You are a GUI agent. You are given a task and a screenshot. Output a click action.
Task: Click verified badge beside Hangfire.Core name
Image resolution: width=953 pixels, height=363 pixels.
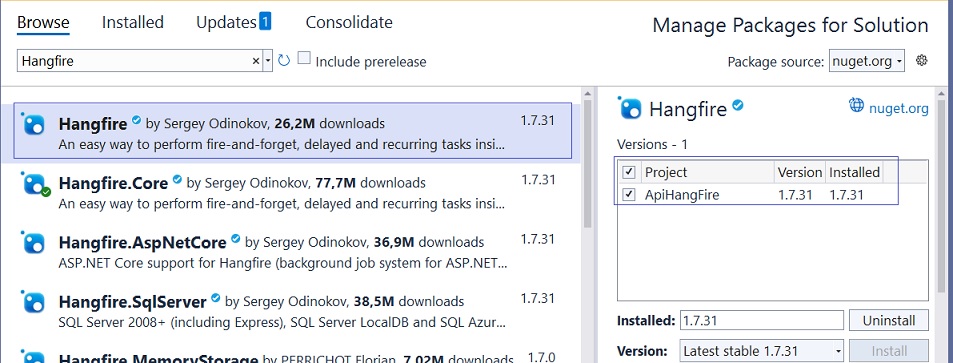pyautogui.click(x=177, y=179)
